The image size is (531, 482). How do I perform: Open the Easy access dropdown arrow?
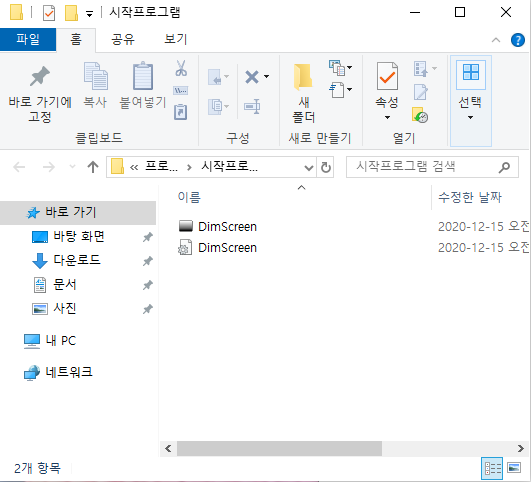(349, 89)
